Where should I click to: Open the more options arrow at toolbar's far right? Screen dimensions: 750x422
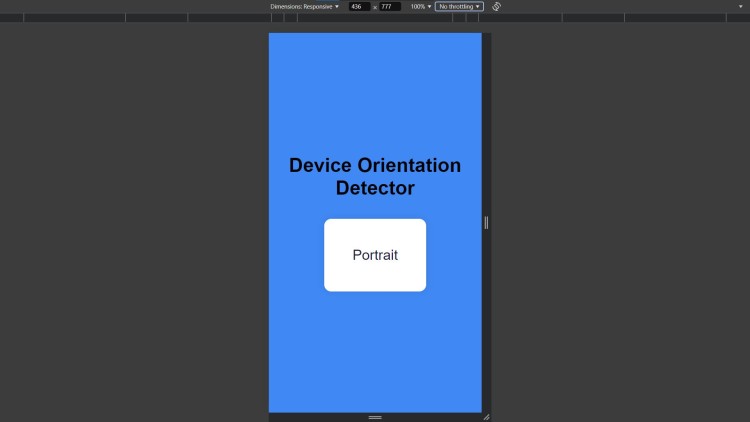pyautogui.click(x=740, y=6)
